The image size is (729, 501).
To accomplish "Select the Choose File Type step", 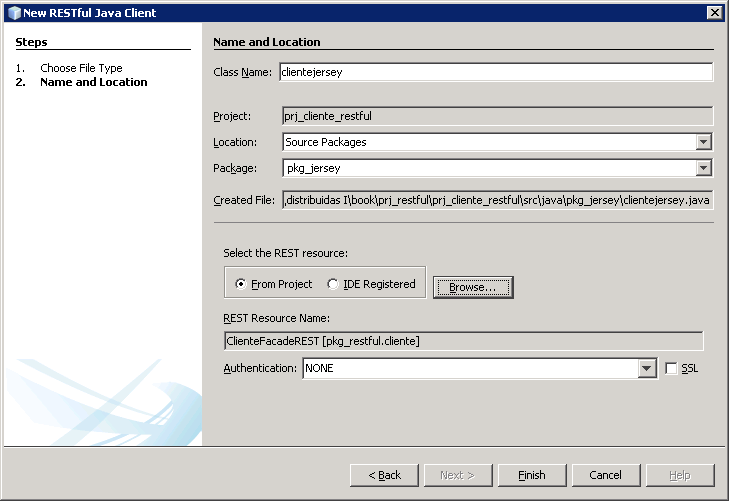I will pos(81,68).
